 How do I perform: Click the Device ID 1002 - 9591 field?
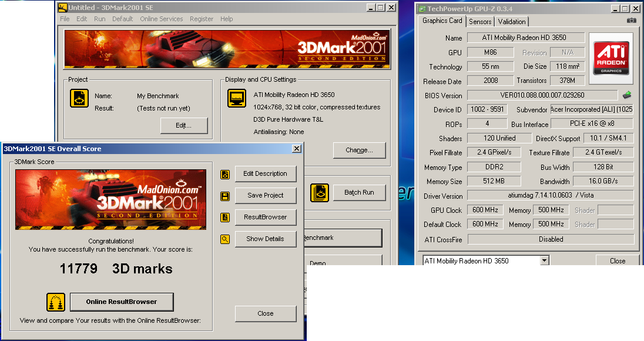[487, 110]
